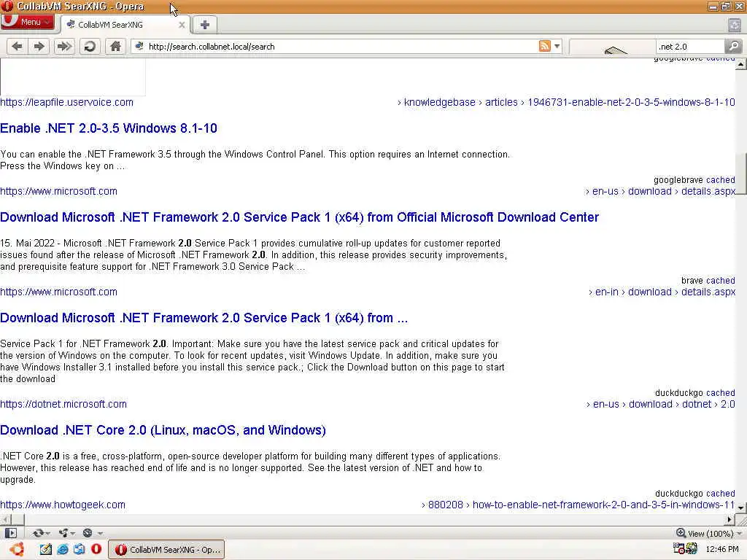Screen dimensions: 747x560
Task: Follow the https://www.howtogeek.com URL link
Action: click(x=63, y=505)
